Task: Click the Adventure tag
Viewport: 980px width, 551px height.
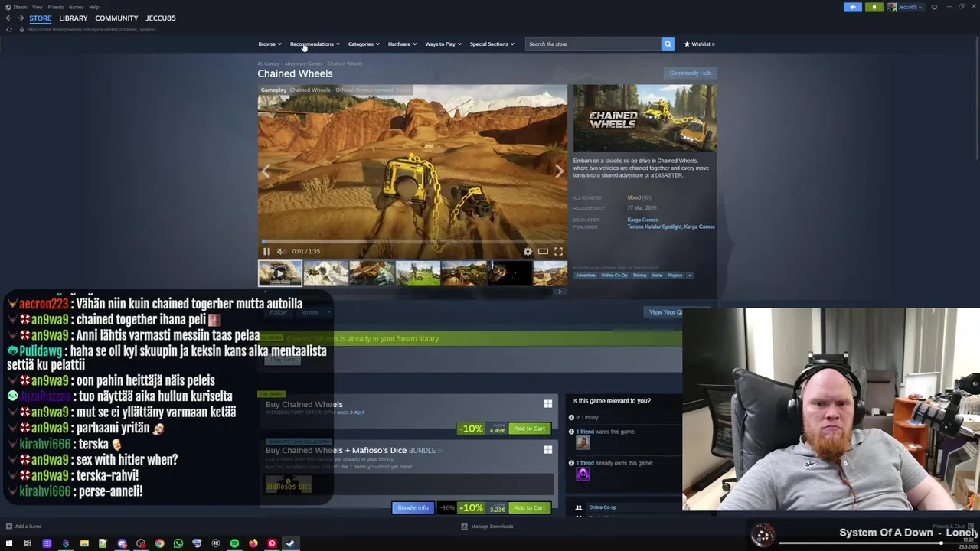Action: (585, 275)
